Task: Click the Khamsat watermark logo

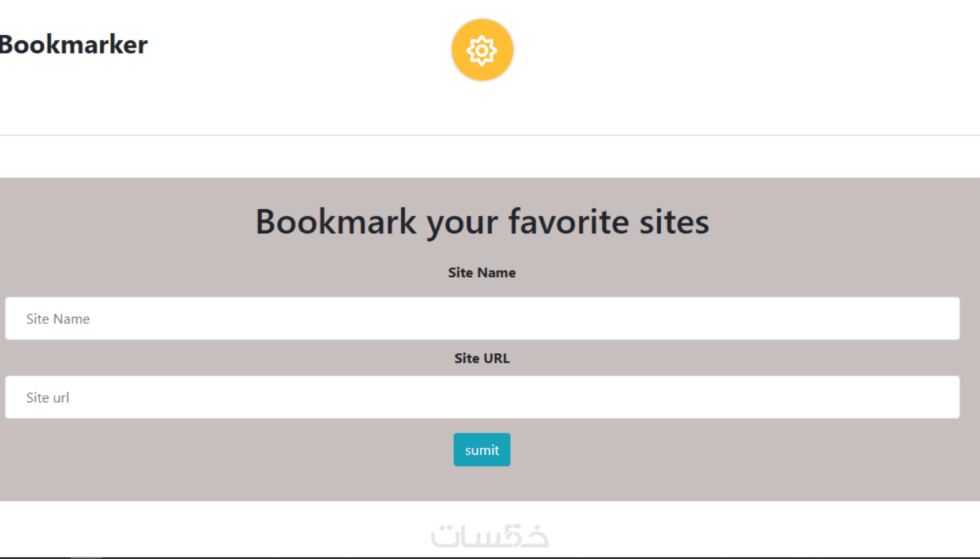Action: point(489,536)
